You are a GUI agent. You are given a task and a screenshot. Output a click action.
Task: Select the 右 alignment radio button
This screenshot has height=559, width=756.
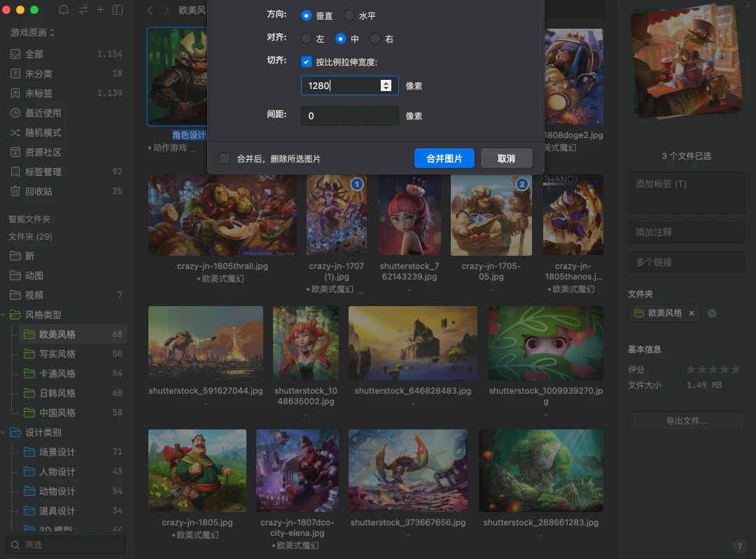[375, 39]
